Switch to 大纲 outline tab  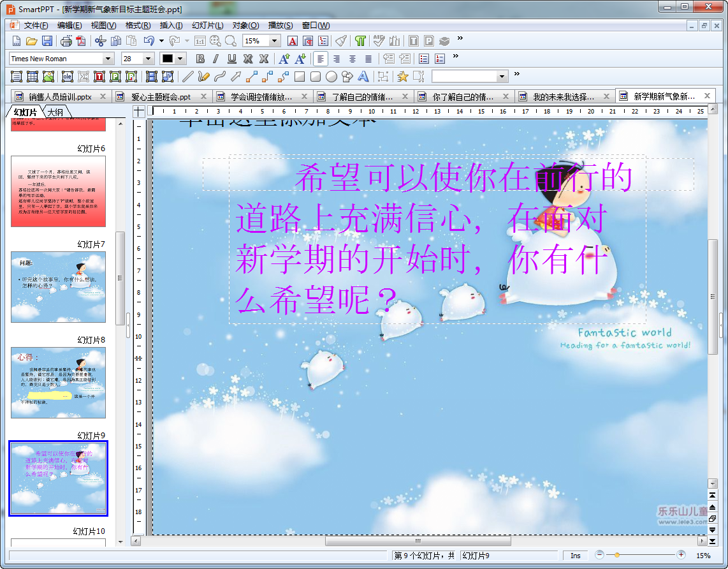click(x=55, y=112)
